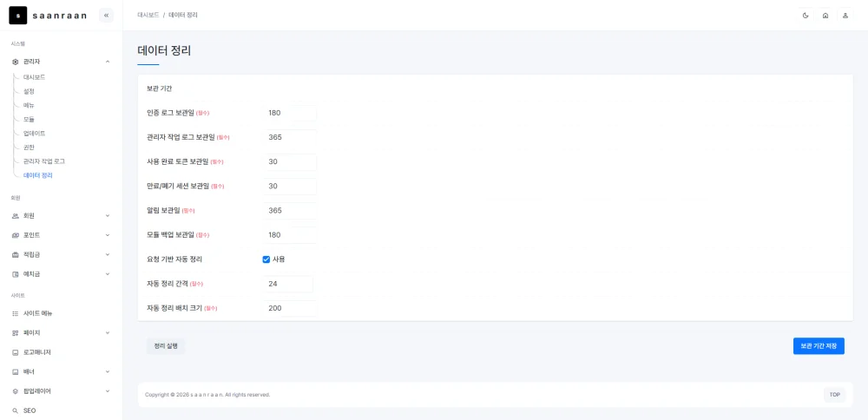Expand the 적립금 menu chevron
The image size is (868, 420).
pos(108,254)
